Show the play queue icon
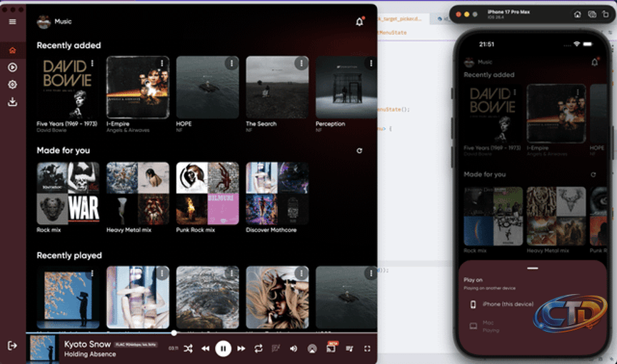Viewport: 617px width, 364px height. 349,348
